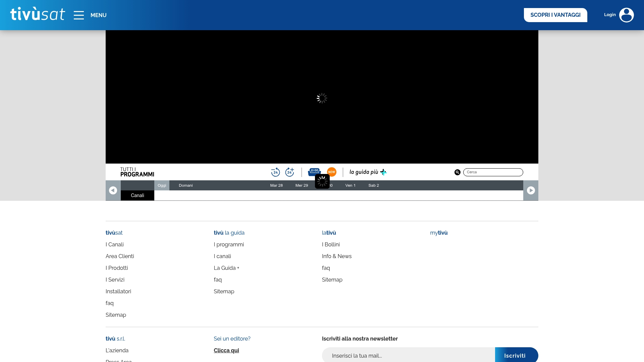Click the SCOPRI I VANTAGGI button
The width and height of the screenshot is (644, 362).
point(555,15)
